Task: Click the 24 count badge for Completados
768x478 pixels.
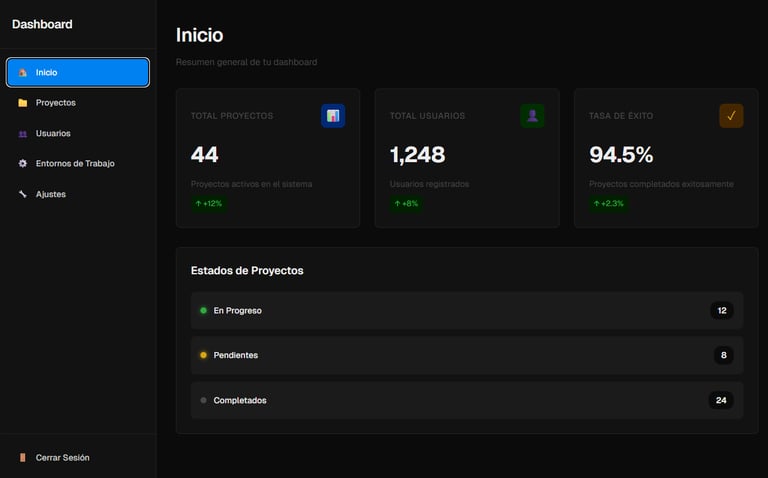Action: (721, 400)
